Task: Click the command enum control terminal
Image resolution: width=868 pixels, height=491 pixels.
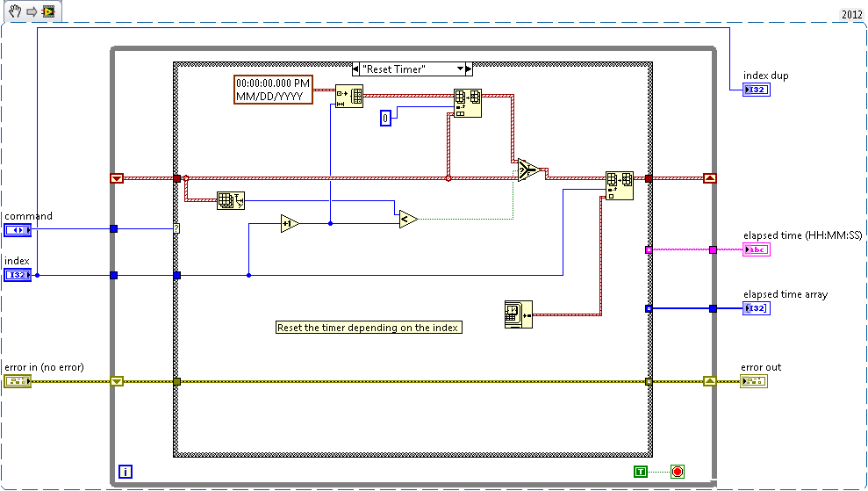Action: [x=18, y=230]
